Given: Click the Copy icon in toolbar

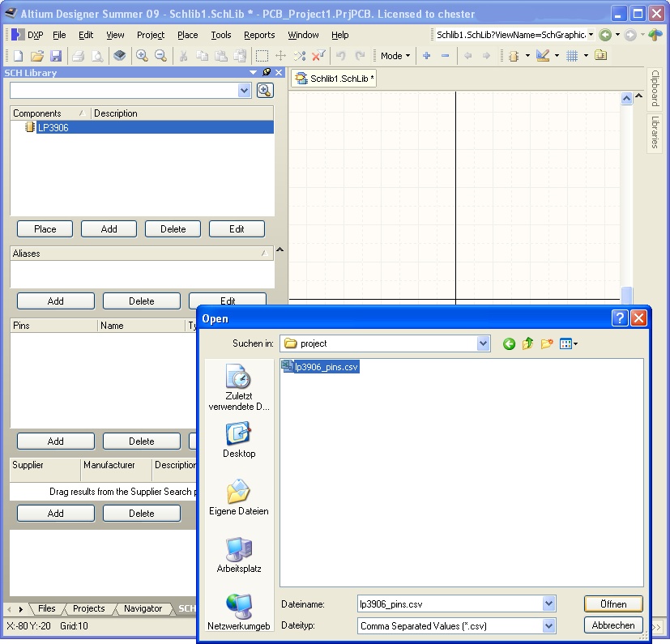Looking at the screenshot, I should pyautogui.click(x=202, y=56).
